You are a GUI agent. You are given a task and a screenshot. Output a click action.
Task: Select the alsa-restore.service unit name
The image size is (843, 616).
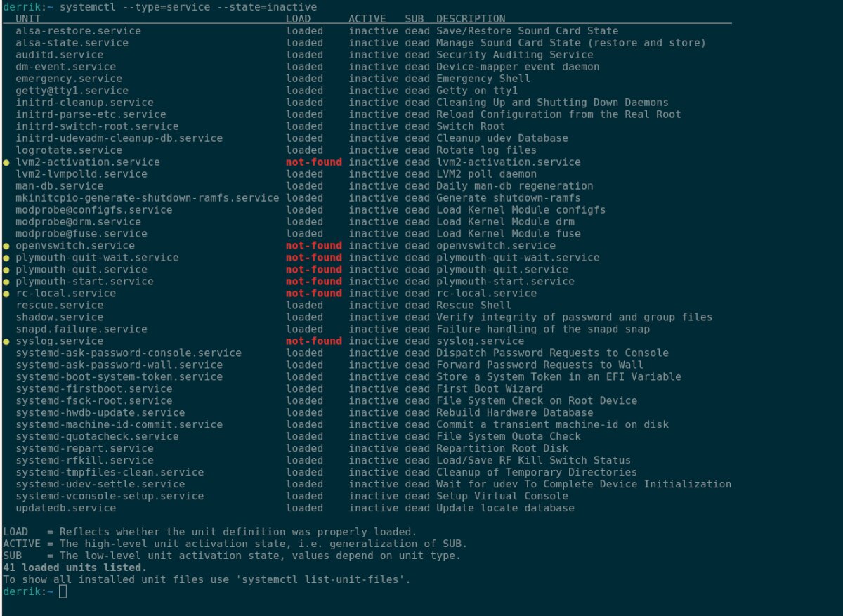coord(78,31)
